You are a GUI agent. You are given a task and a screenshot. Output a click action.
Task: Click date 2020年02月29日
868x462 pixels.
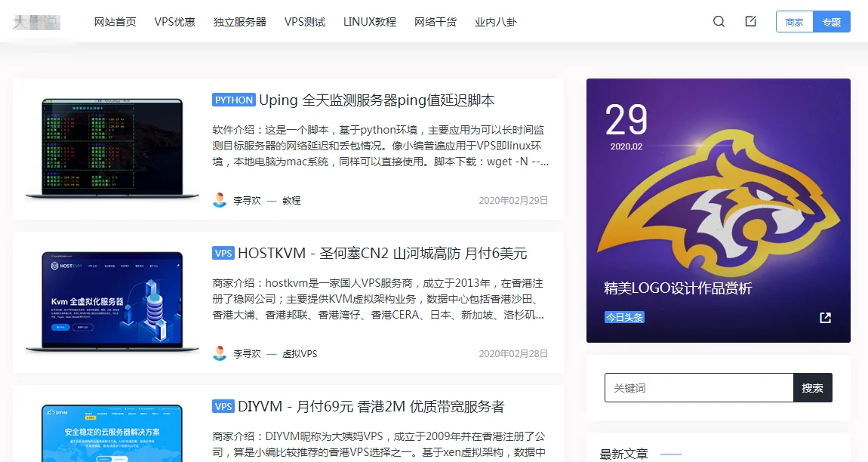(x=513, y=201)
